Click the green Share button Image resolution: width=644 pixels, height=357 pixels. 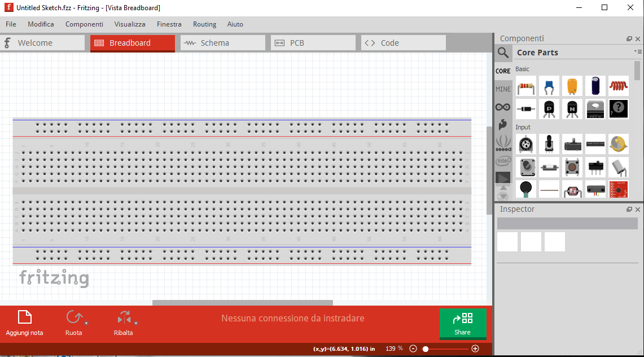462,324
